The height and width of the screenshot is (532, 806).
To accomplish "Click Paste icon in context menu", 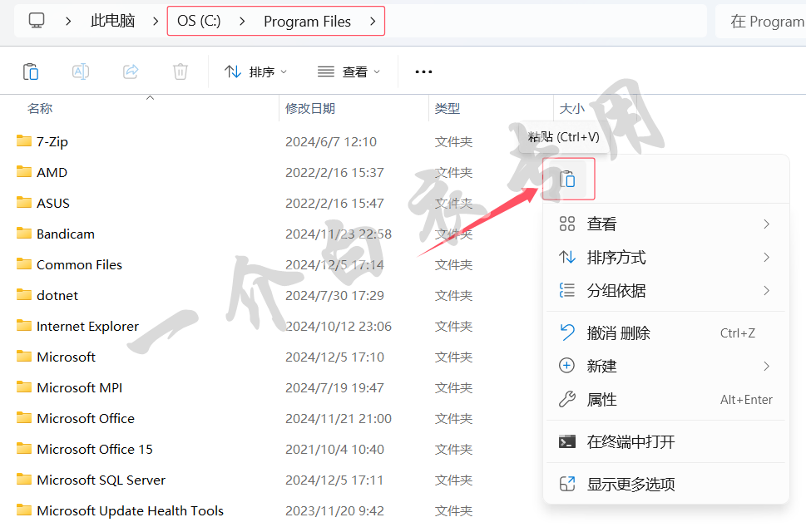I will pos(567,180).
